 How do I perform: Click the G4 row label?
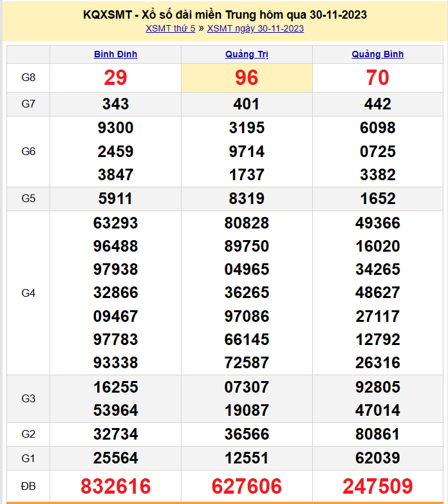(x=28, y=293)
